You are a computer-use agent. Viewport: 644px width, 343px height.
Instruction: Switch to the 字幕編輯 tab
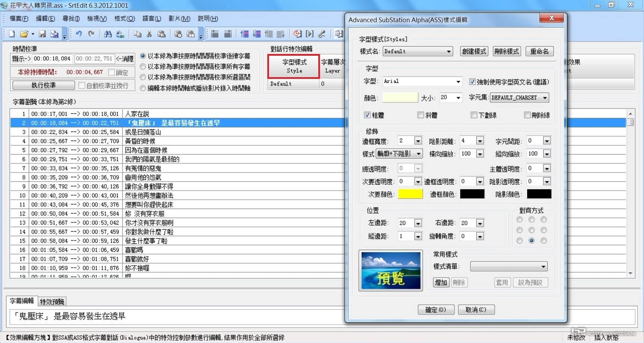[x=22, y=300]
